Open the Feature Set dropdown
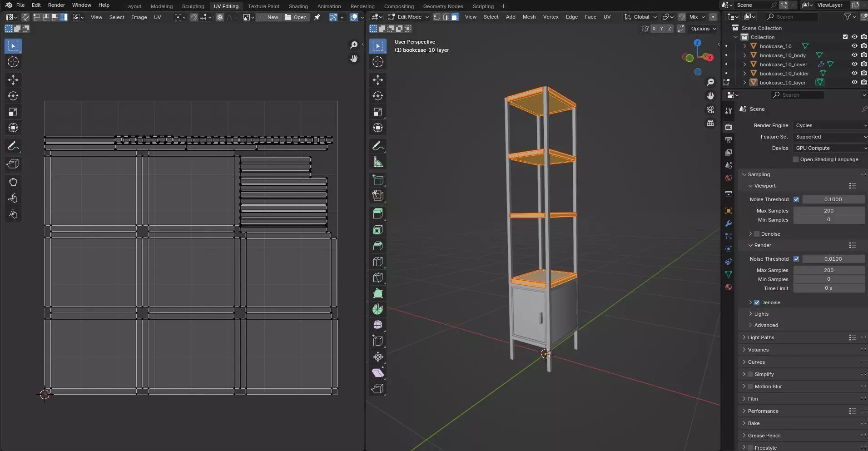Screen dimensions: 868x451 click(830, 137)
